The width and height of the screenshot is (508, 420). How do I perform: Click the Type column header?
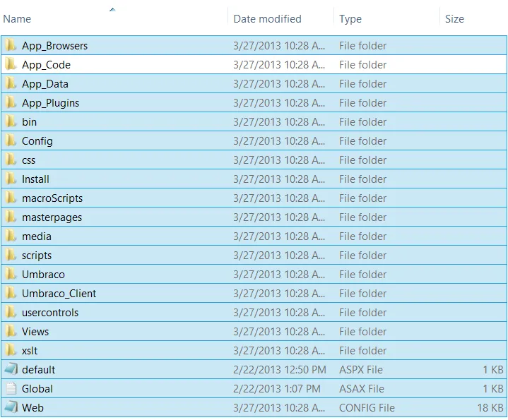coord(350,19)
